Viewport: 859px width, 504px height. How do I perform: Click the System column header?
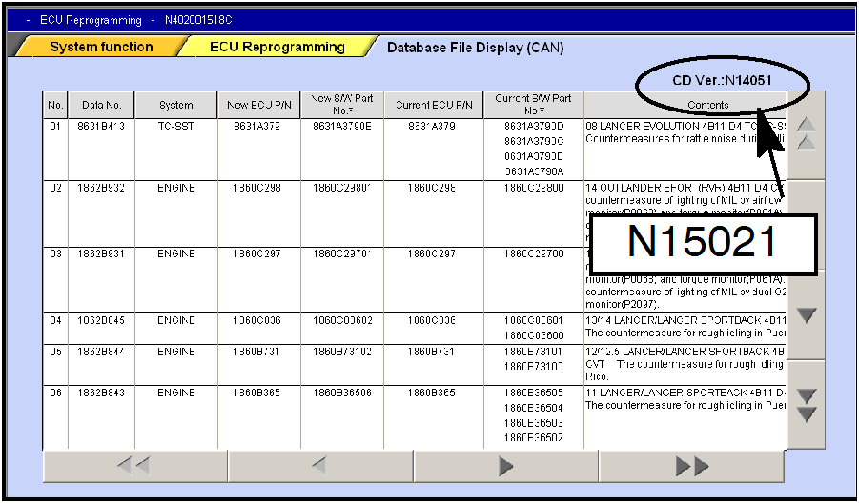(x=176, y=106)
